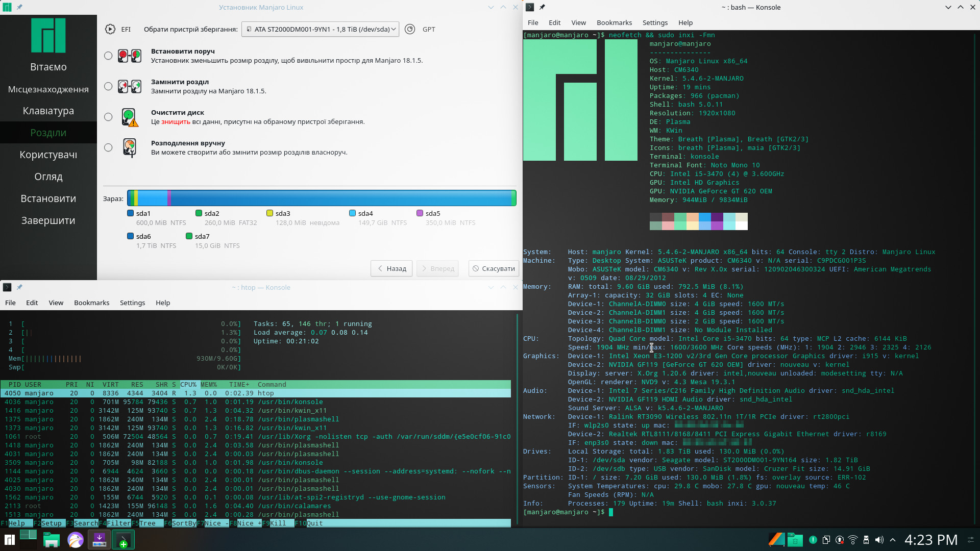Open the removable devices tray icon

[866, 540]
